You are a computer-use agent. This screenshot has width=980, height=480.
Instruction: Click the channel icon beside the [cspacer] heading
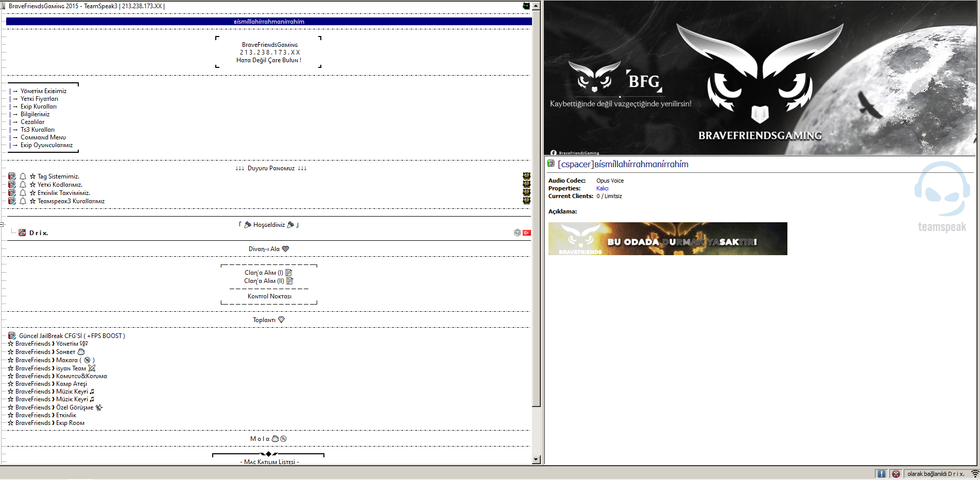click(551, 164)
